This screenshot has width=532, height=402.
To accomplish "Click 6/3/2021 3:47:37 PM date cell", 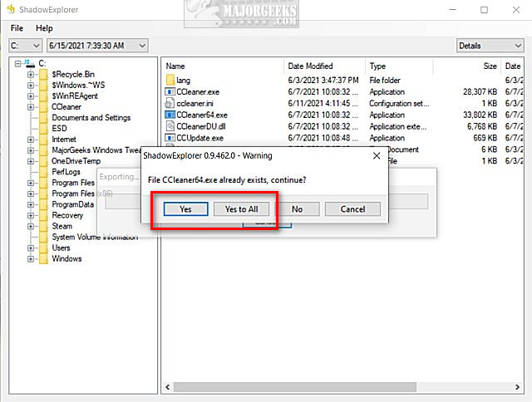I will [323, 81].
